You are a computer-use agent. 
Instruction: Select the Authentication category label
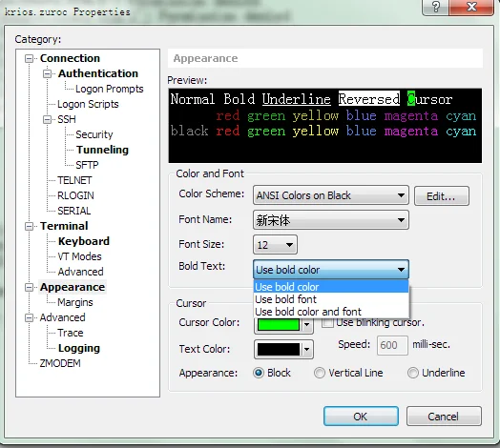98,73
